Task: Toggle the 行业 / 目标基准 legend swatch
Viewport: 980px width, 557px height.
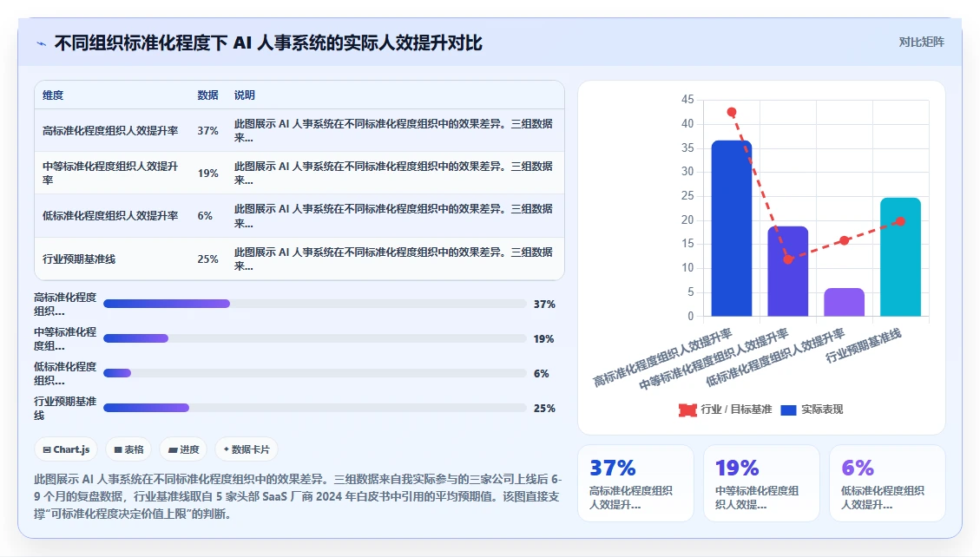Action: click(687, 410)
